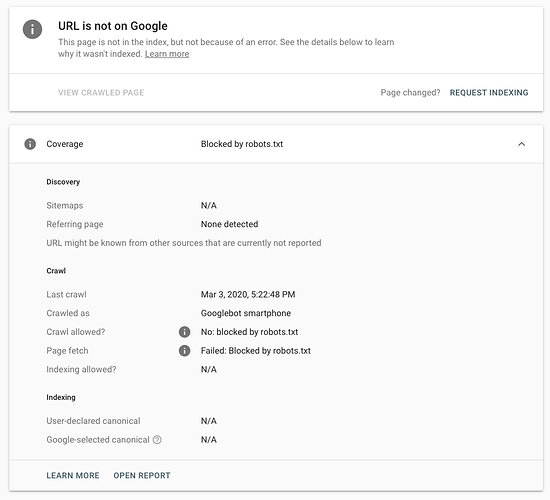Screen dimensions: 550x500
Task: Click the info icon in Page fetch row
Action: pyautogui.click(x=185, y=351)
